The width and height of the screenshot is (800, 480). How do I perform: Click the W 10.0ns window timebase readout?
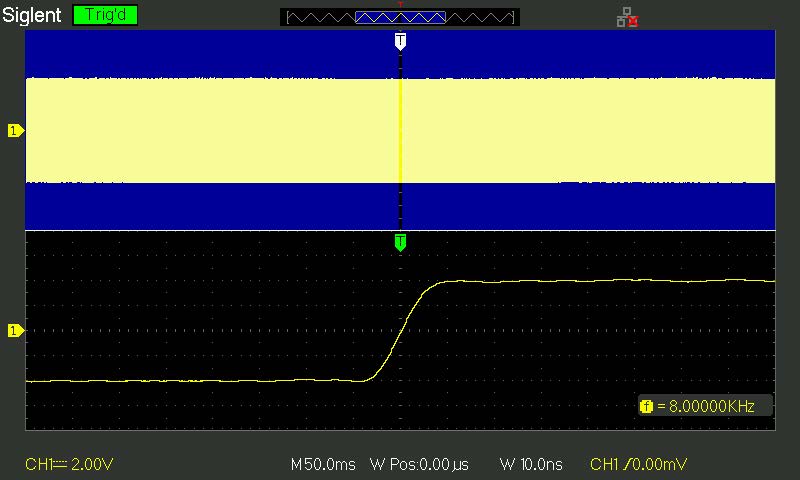pos(531,464)
